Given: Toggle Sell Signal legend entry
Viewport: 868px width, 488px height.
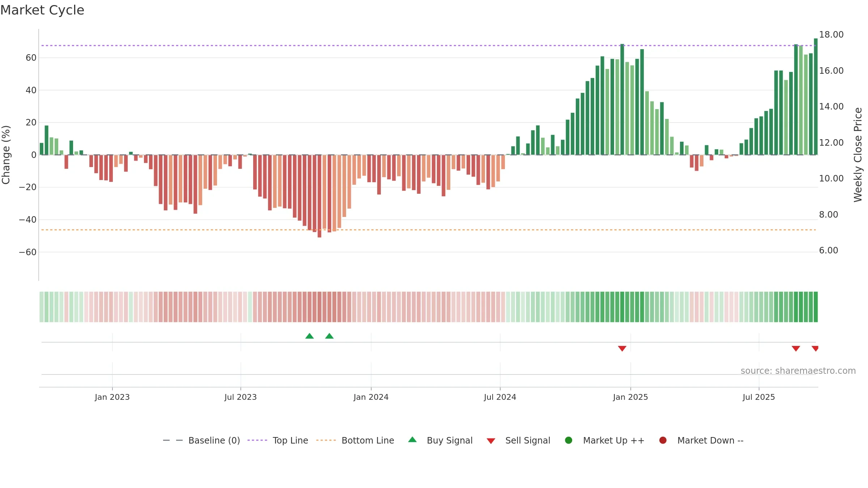Looking at the screenshot, I should [519, 441].
